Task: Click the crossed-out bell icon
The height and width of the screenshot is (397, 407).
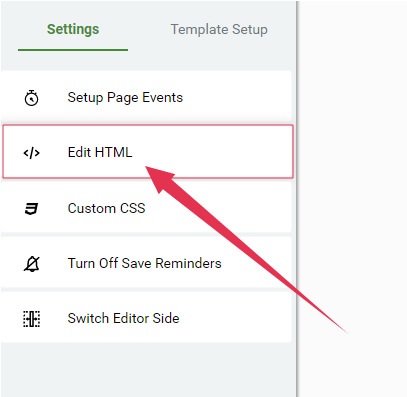Action: [x=32, y=264]
